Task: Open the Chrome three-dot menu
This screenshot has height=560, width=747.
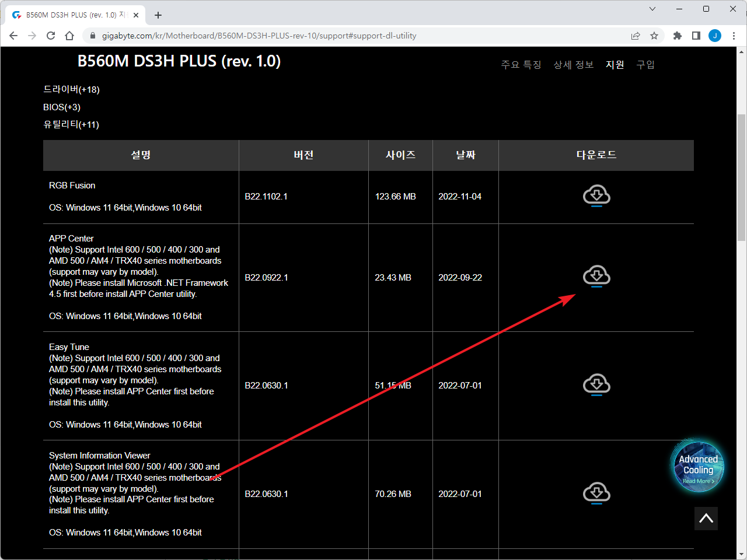Action: tap(734, 36)
